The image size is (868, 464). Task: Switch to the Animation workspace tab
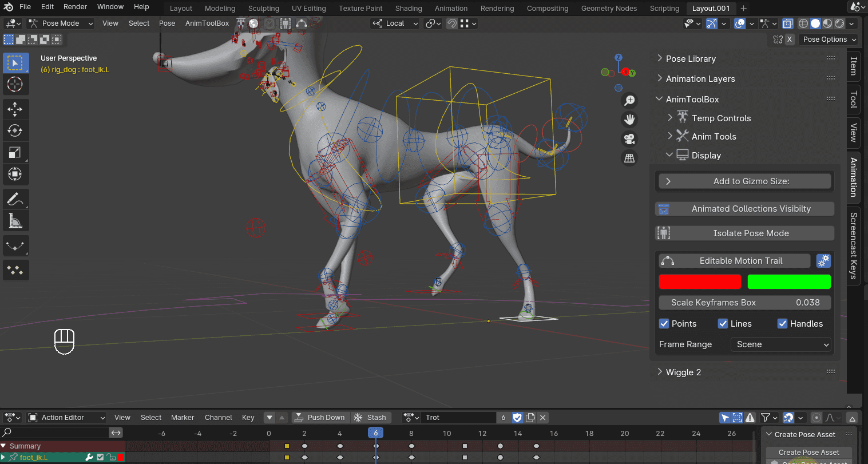(x=451, y=8)
